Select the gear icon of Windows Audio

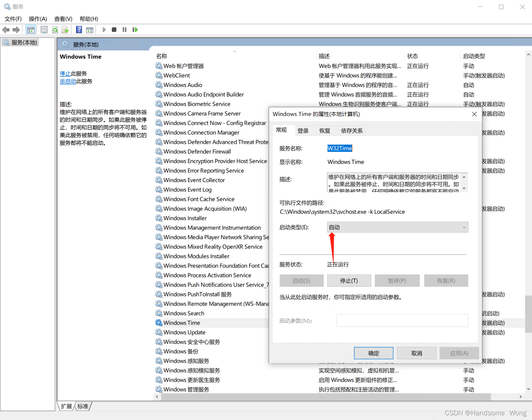159,85
